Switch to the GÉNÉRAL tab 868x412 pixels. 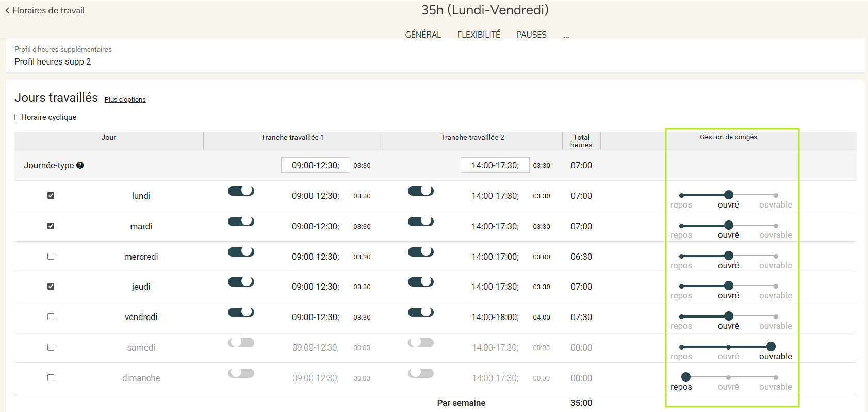[x=422, y=35]
